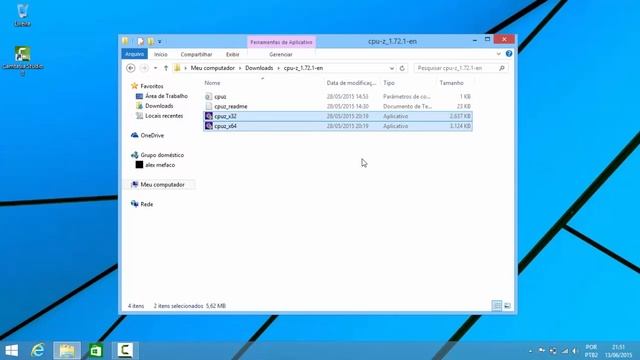Click the cpuz_readme file icon
This screenshot has width=640, height=360.
pyautogui.click(x=209, y=107)
